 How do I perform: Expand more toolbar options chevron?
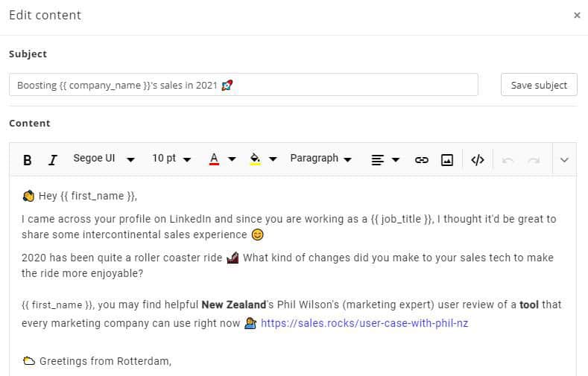(x=564, y=159)
